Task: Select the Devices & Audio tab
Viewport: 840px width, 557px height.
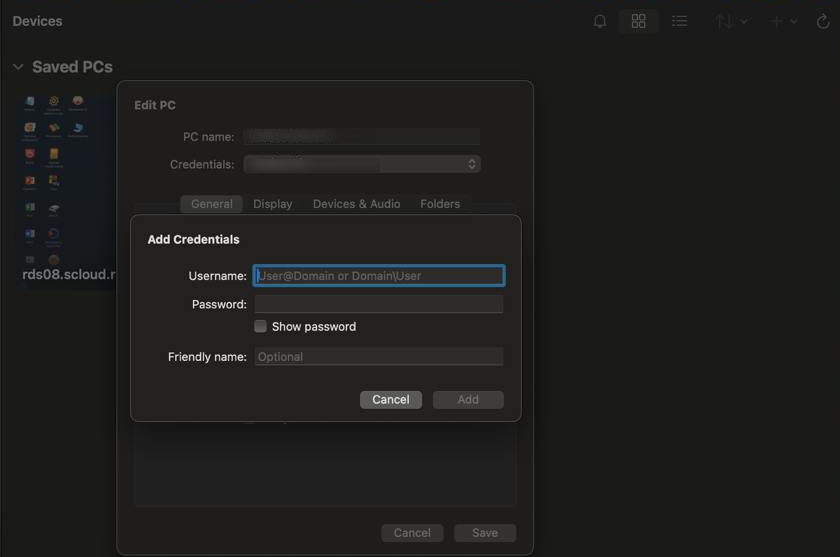Action: tap(356, 204)
